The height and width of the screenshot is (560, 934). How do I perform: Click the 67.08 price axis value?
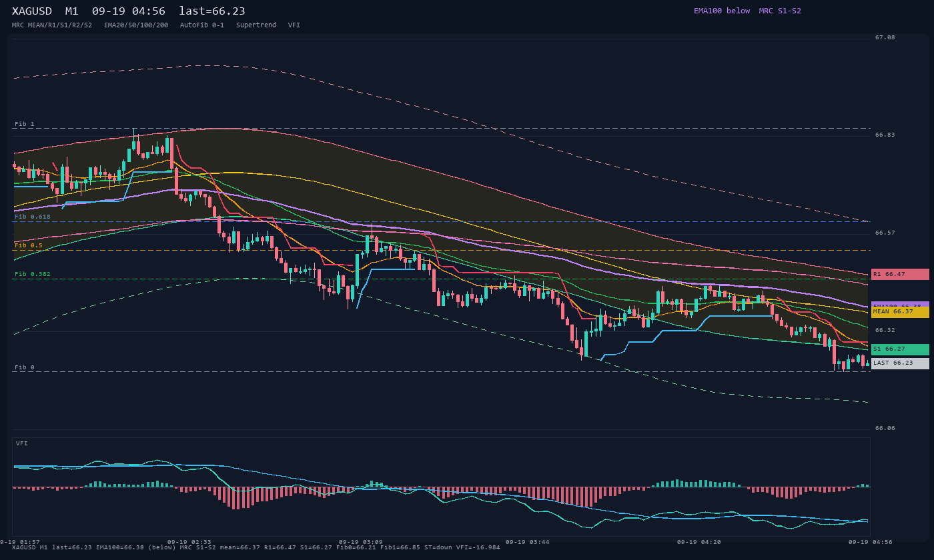tap(885, 37)
